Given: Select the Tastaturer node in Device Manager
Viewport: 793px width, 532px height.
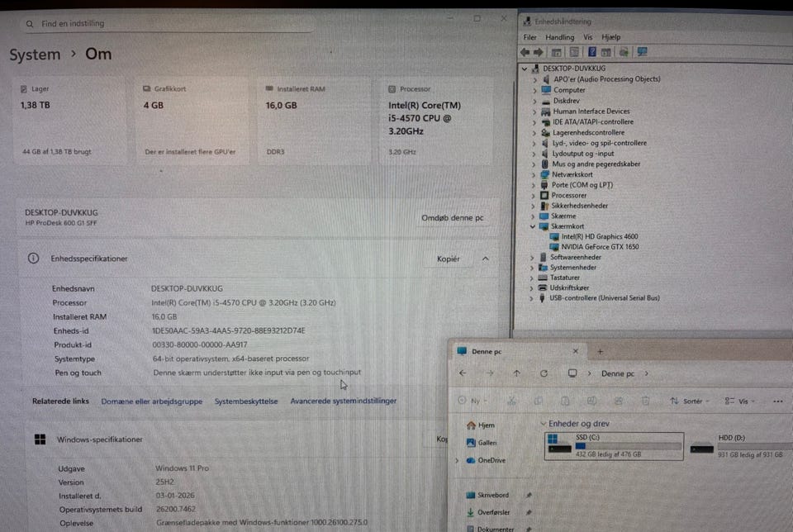Looking at the screenshot, I should pos(565,278).
